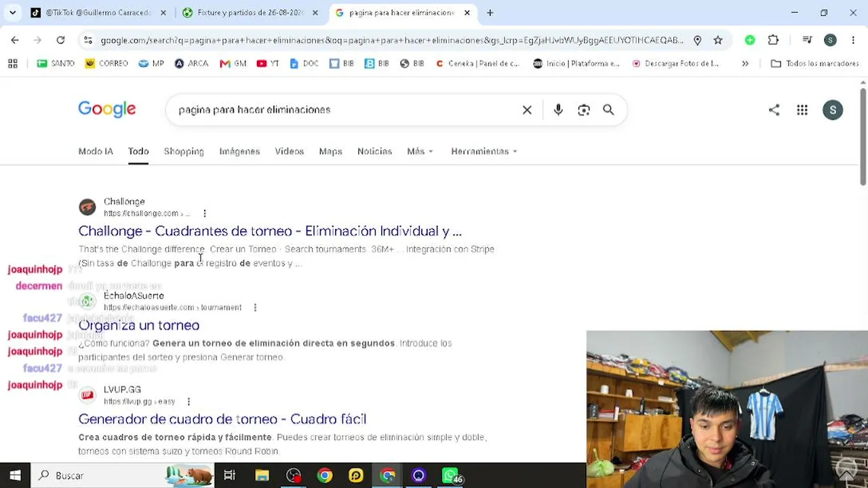Open OBS Studio from the taskbar
Image resolution: width=868 pixels, height=488 pixels.
(x=293, y=475)
